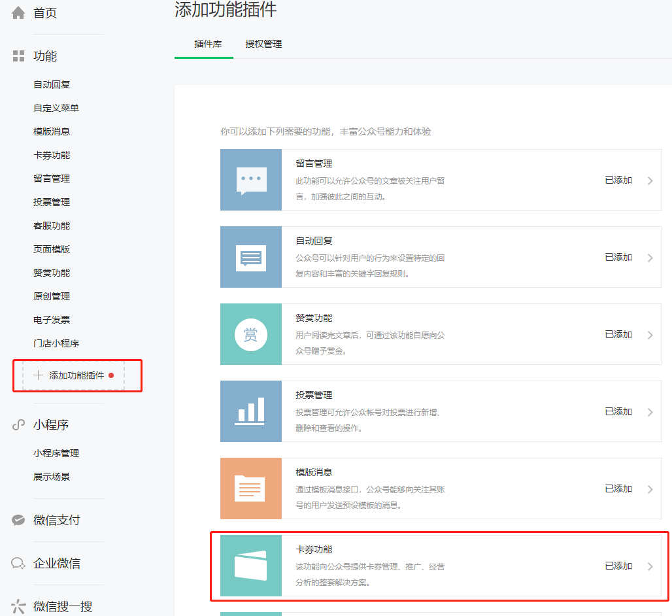This screenshot has width=672, height=616.
Task: Click the 小程序 link icon
Action: pos(18,424)
